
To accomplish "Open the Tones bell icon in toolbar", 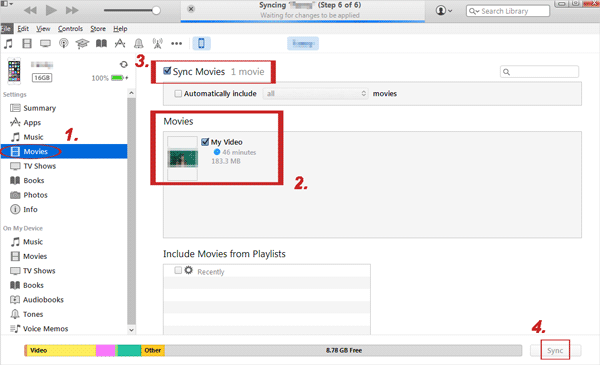I will (x=139, y=44).
